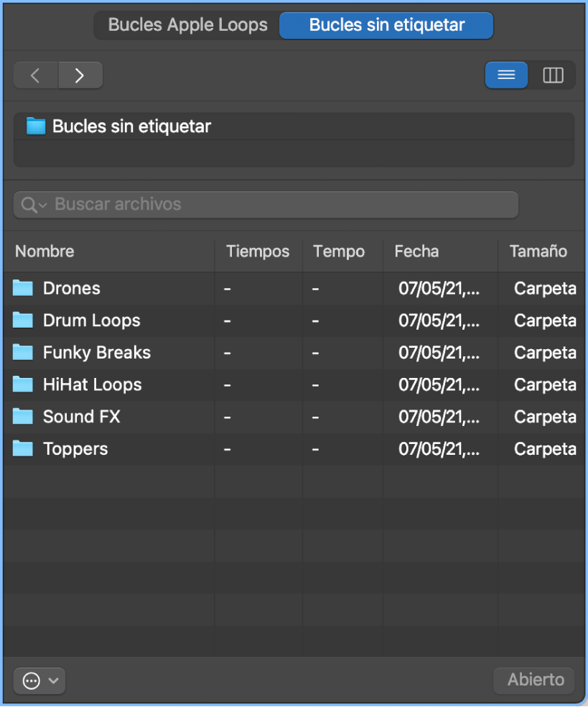
Task: Open the Drones folder icon
Action: coord(22,288)
